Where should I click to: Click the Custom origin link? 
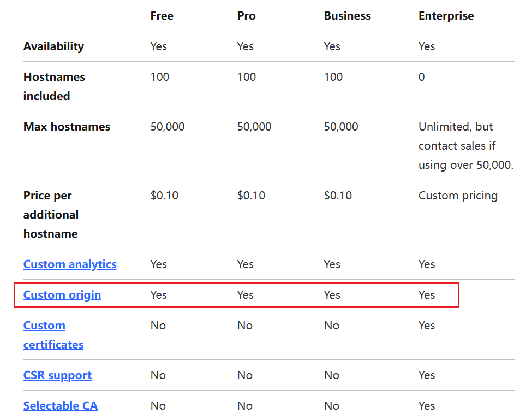click(x=62, y=295)
